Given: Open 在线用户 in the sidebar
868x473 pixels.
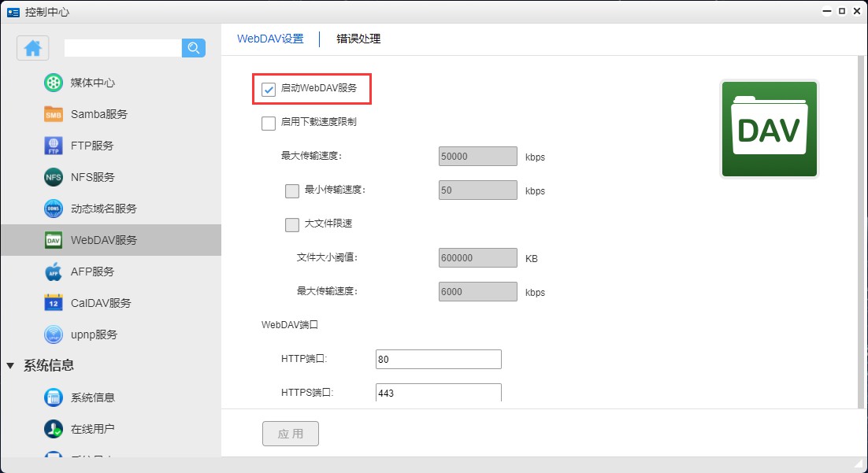Looking at the screenshot, I should [92, 429].
